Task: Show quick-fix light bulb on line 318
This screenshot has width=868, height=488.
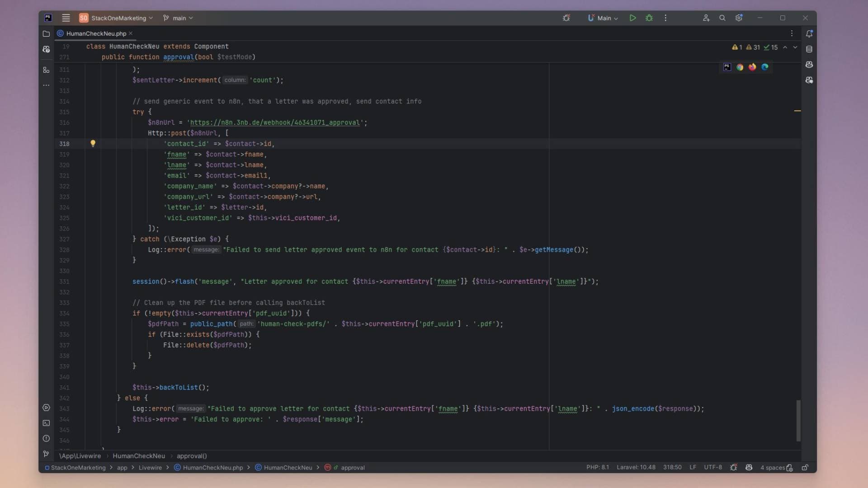Action: click(93, 143)
